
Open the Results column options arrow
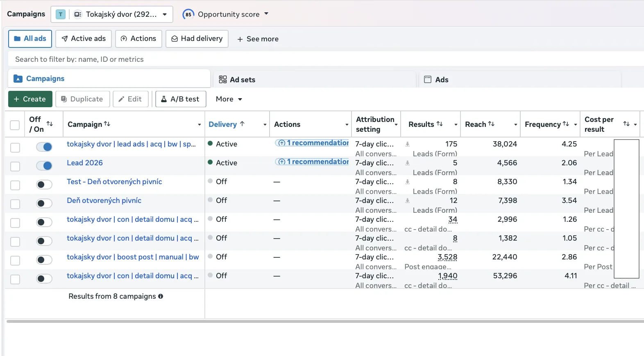pos(456,125)
